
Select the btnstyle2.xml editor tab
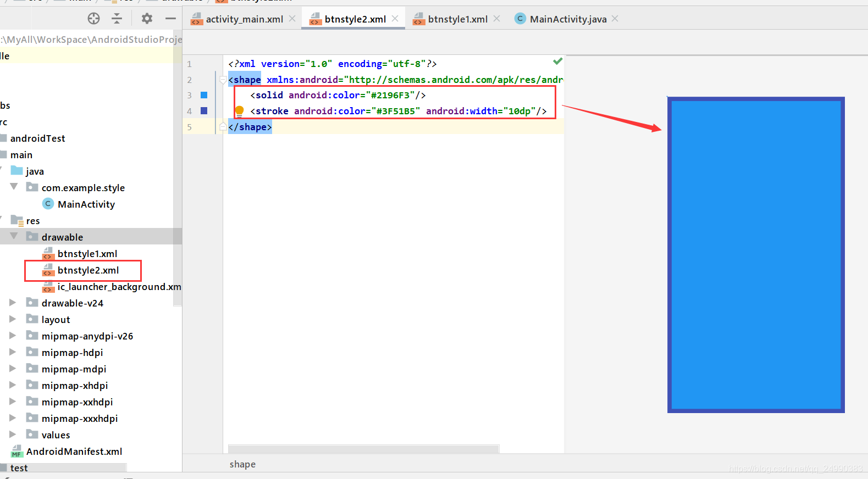click(x=355, y=19)
